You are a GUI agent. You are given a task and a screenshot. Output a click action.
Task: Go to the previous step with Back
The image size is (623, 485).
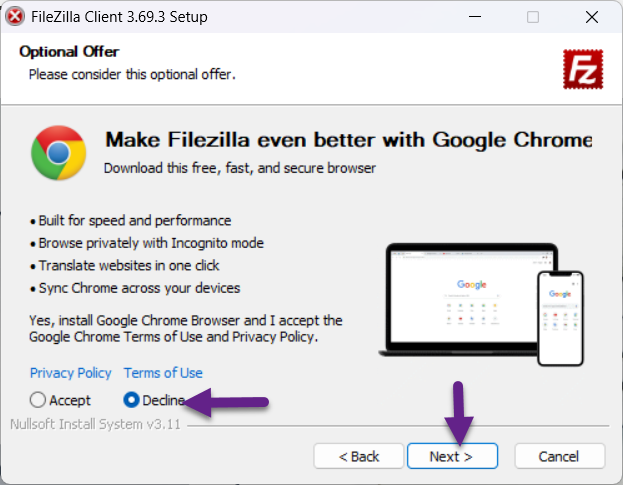(358, 456)
